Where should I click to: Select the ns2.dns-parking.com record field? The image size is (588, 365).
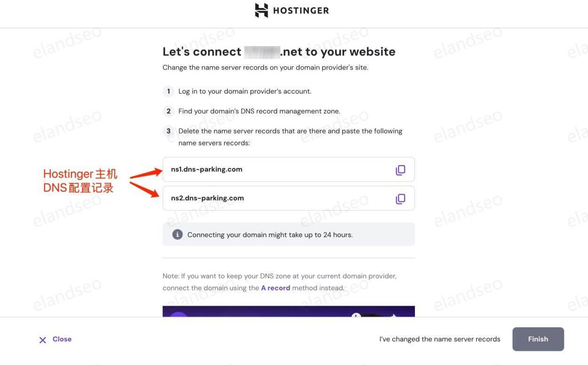[288, 198]
